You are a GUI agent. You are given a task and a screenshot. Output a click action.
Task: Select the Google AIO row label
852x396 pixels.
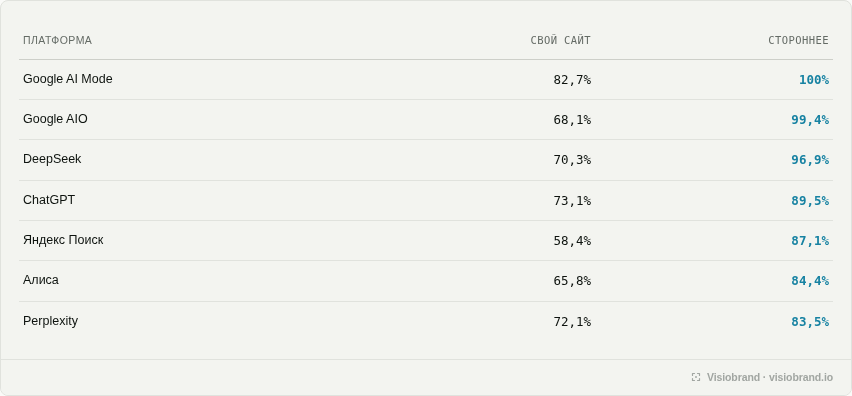pyautogui.click(x=55, y=119)
